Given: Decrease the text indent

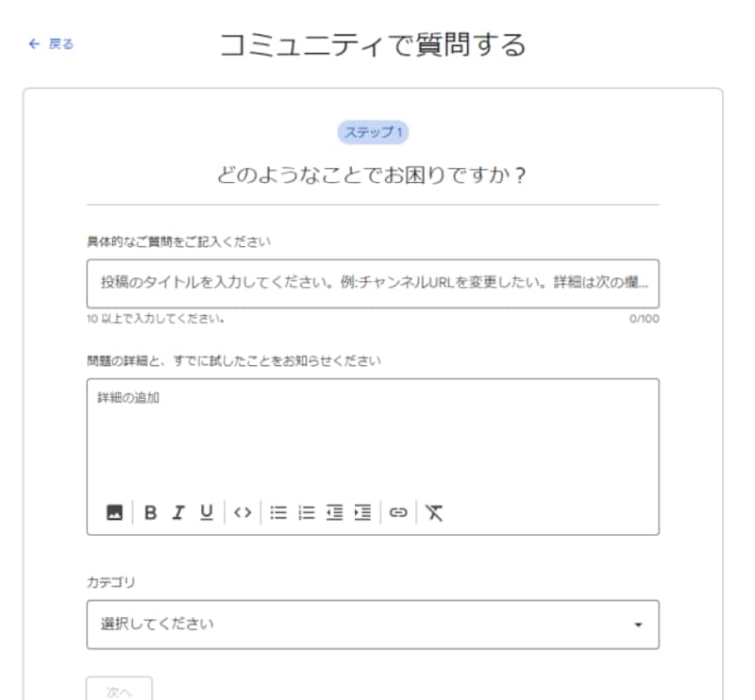Looking at the screenshot, I should tap(334, 512).
